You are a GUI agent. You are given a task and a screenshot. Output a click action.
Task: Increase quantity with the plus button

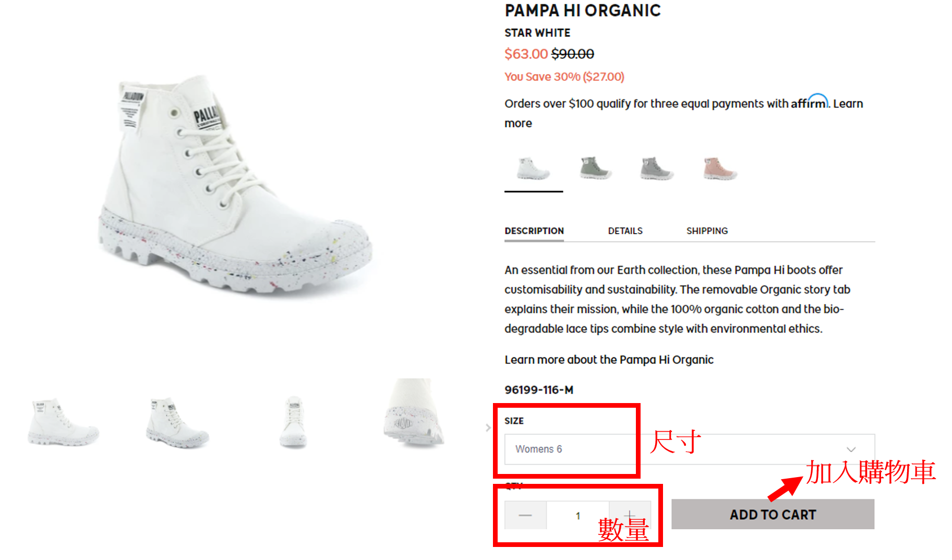pos(630,514)
